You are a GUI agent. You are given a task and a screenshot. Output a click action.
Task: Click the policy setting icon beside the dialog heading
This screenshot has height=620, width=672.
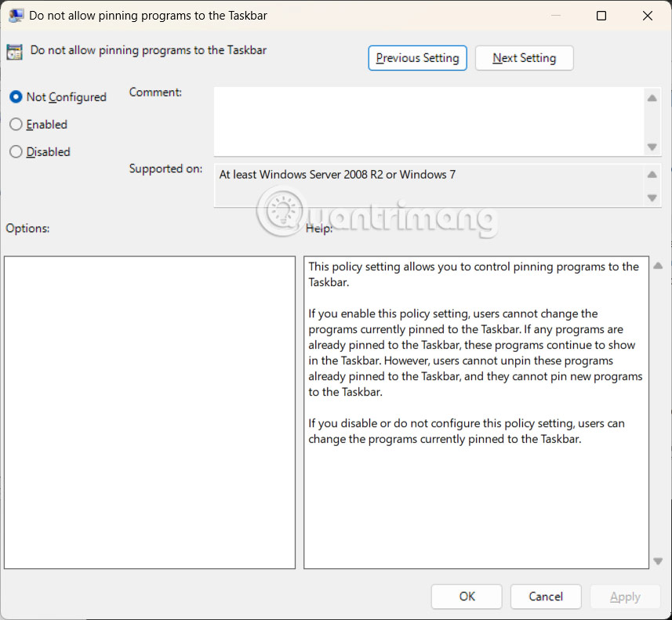tap(14, 50)
